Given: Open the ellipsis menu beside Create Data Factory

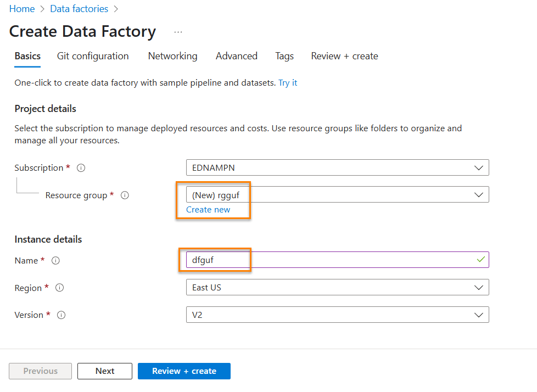Looking at the screenshot, I should [178, 32].
